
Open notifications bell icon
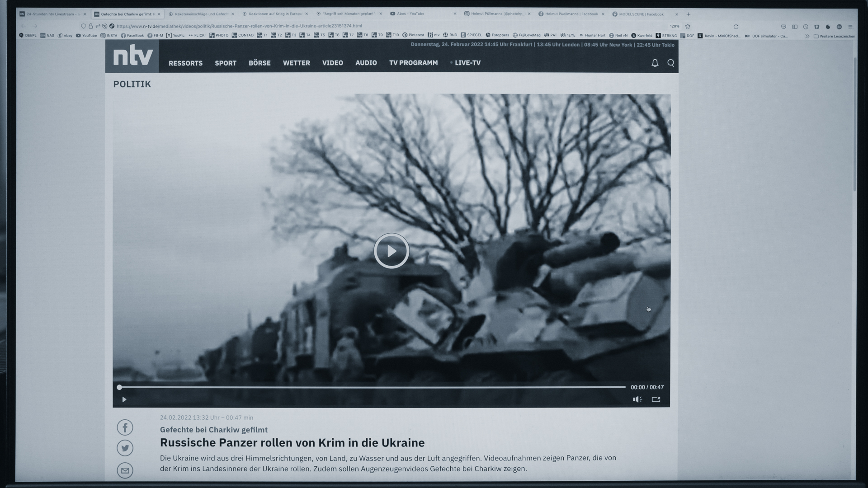[x=655, y=63]
